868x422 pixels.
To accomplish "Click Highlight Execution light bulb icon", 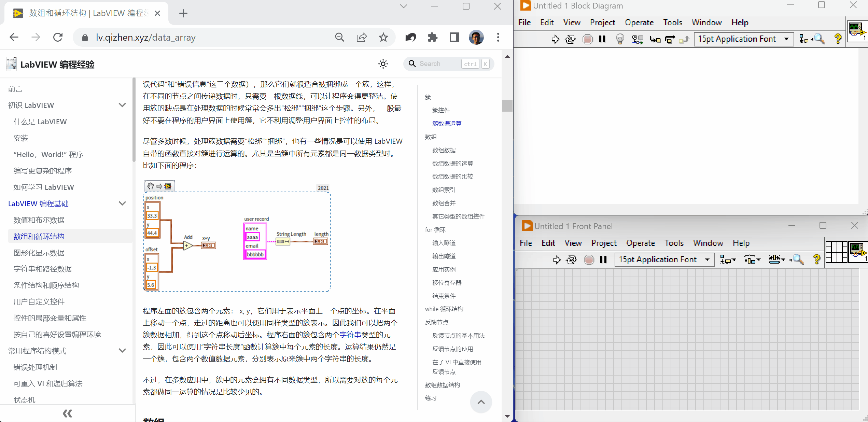I will click(620, 39).
